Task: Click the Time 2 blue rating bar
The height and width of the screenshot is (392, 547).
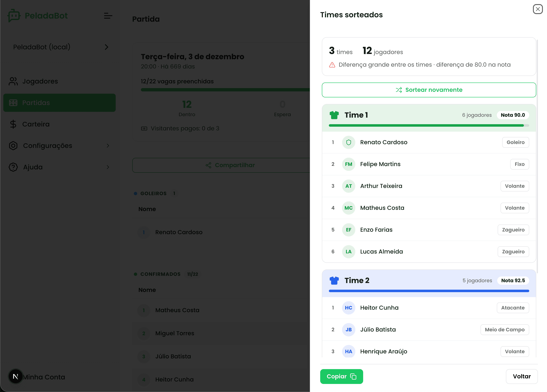Action: click(x=429, y=291)
